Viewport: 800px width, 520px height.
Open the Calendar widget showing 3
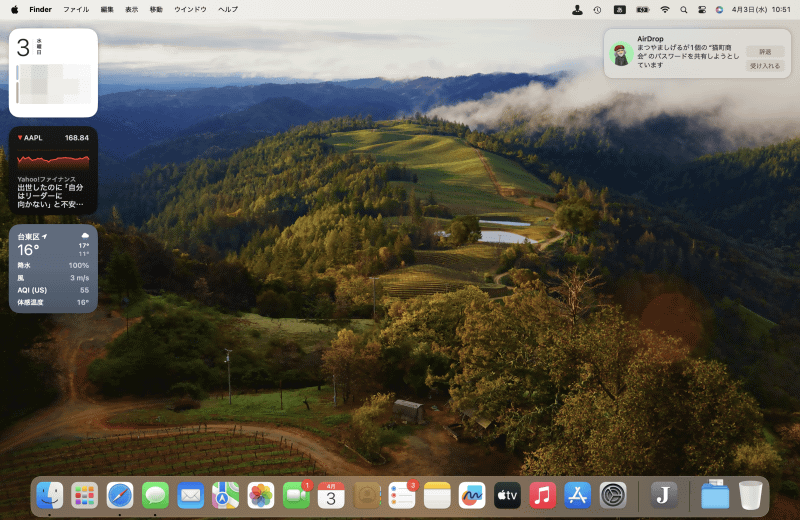point(53,72)
